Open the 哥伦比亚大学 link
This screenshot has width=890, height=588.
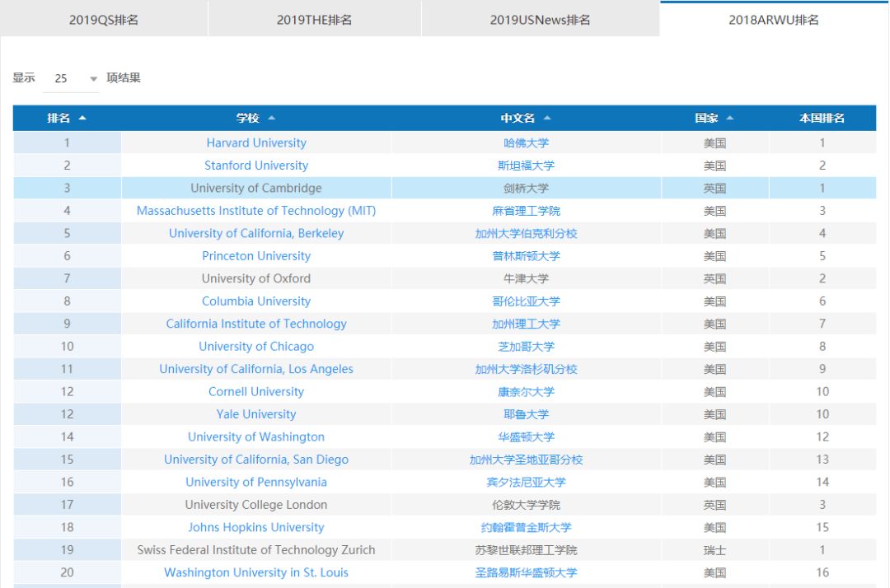[x=526, y=301]
